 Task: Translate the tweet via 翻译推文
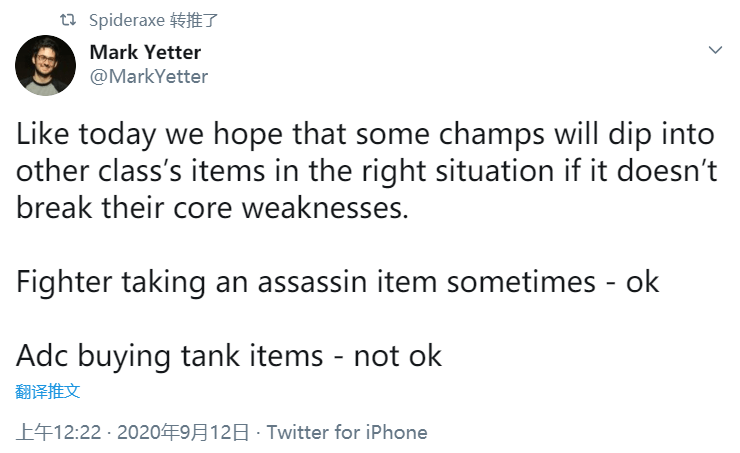pos(47,390)
